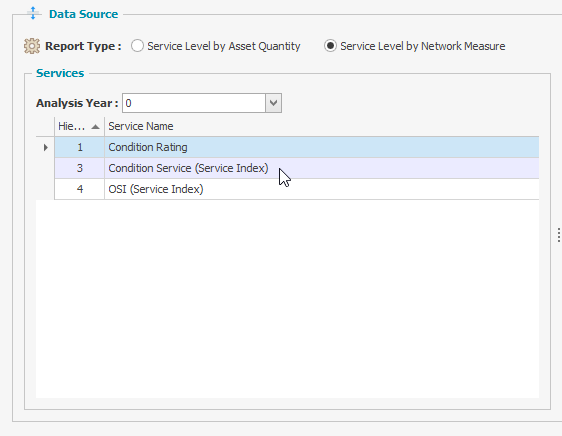This screenshot has width=562, height=436.
Task: Click the Data Source collapse arrows icon
Action: (33, 13)
